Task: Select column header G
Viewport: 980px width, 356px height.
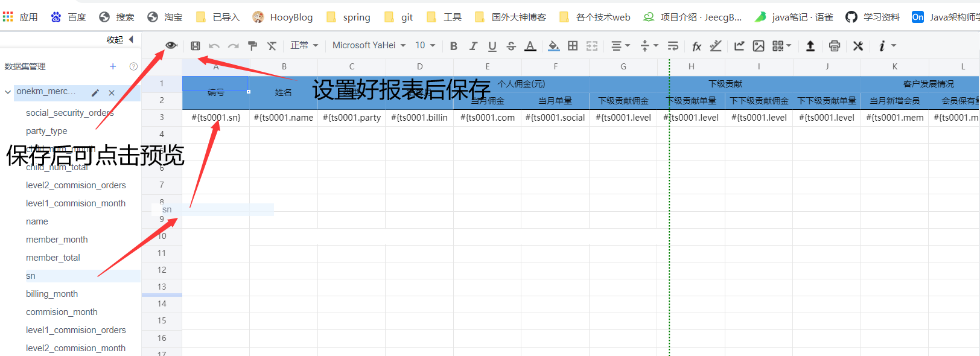Action: 623,66
